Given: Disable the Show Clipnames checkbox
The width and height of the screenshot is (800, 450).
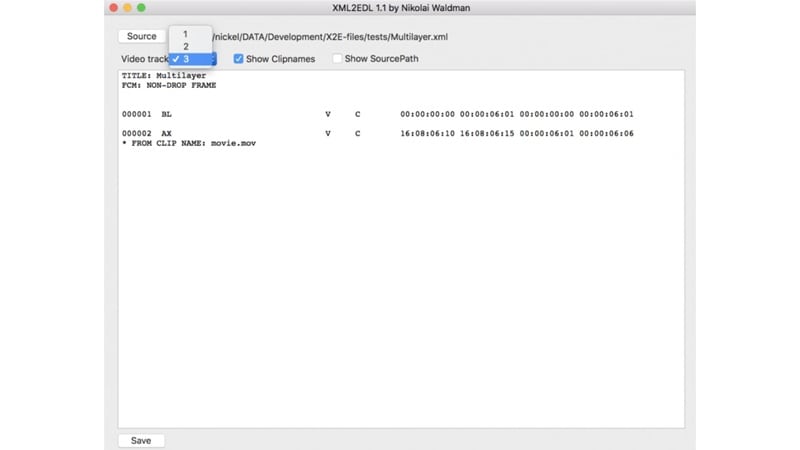Looking at the screenshot, I should pos(238,59).
